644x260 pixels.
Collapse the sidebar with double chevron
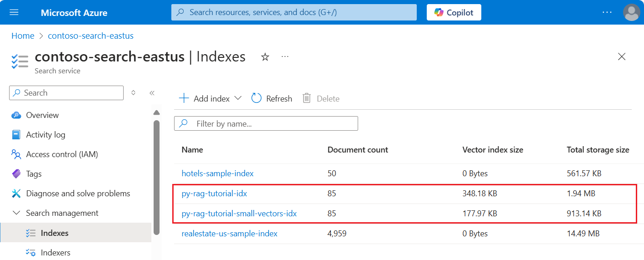(152, 93)
